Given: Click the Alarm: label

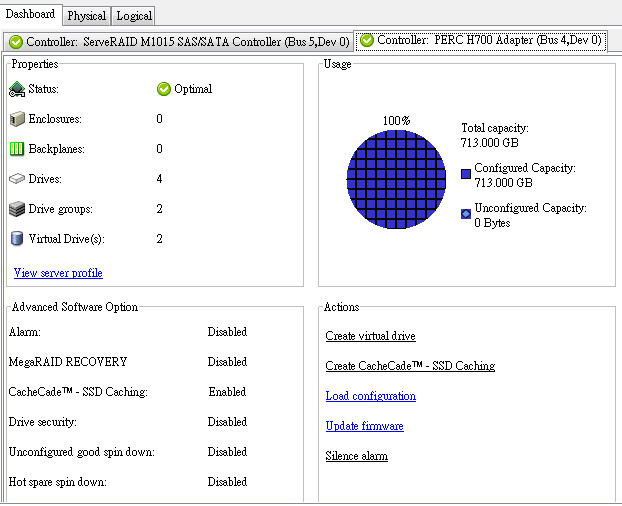Looking at the screenshot, I should (25, 332).
